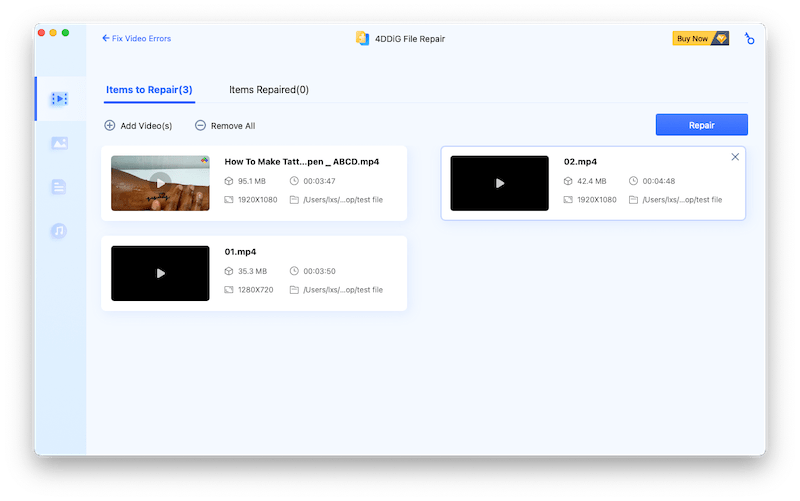Click the folder path of 01.mp4
This screenshot has height=501, width=800.
pyautogui.click(x=343, y=290)
